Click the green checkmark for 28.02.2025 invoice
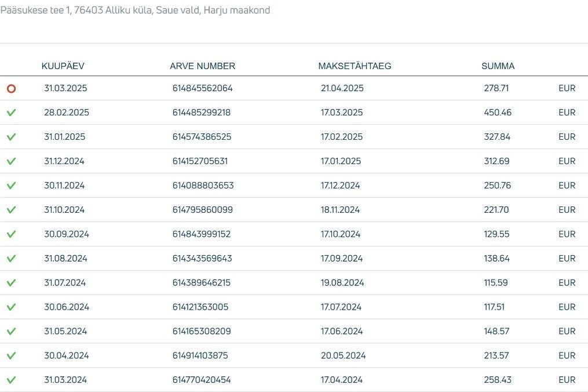Viewport: 588px width, 392px height. [11, 112]
